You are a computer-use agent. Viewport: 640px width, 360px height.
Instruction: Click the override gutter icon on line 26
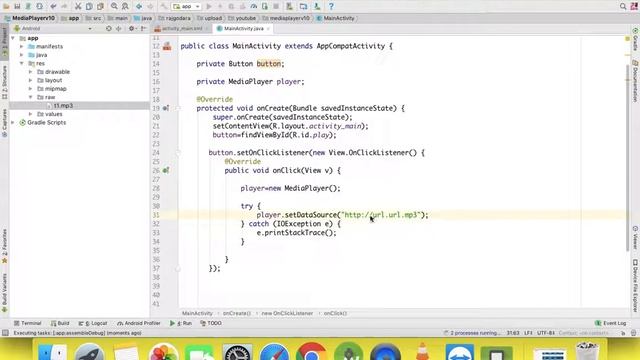pyautogui.click(x=166, y=170)
